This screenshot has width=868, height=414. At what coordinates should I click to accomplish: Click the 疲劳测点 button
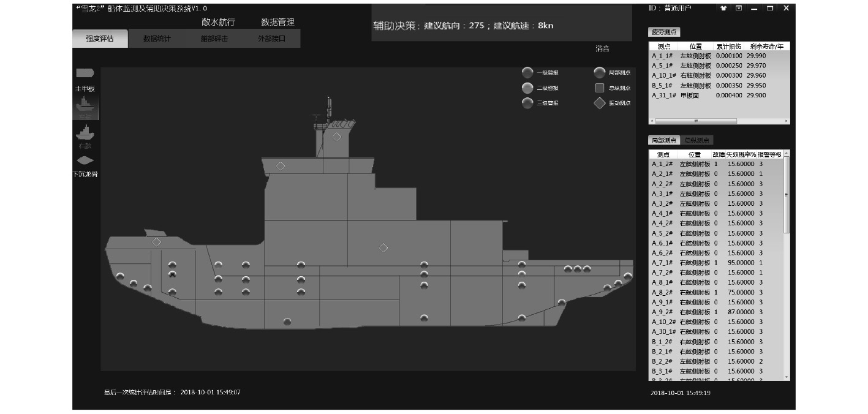pyautogui.click(x=664, y=32)
